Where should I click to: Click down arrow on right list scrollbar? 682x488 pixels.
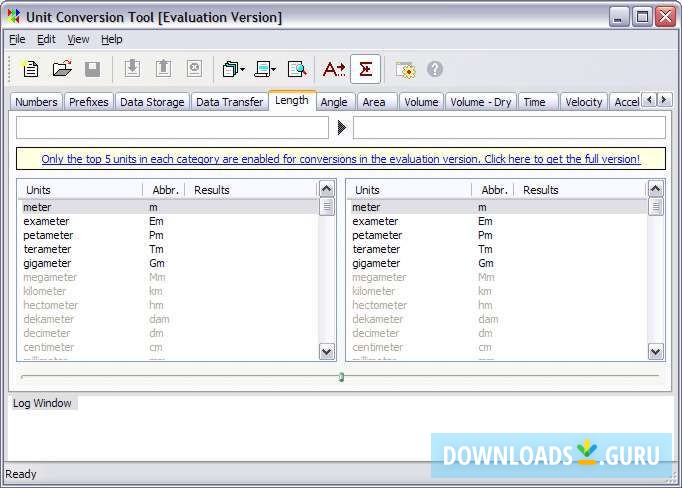pyautogui.click(x=656, y=351)
